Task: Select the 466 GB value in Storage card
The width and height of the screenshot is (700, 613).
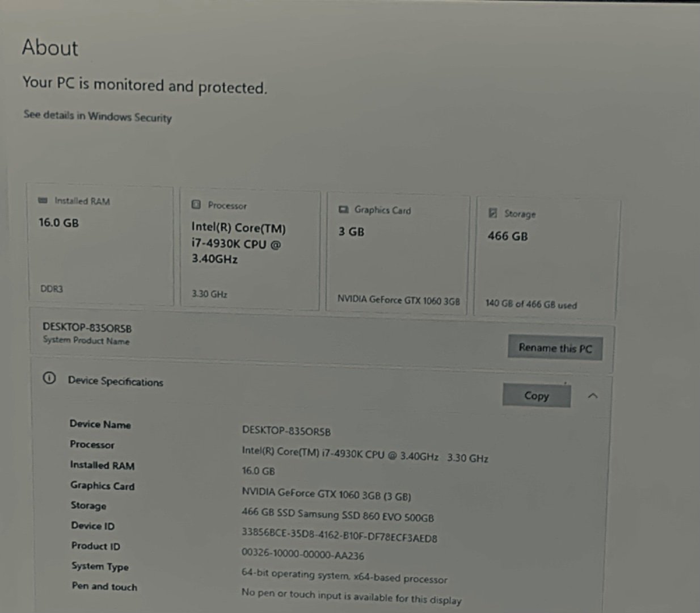Action: (508, 236)
